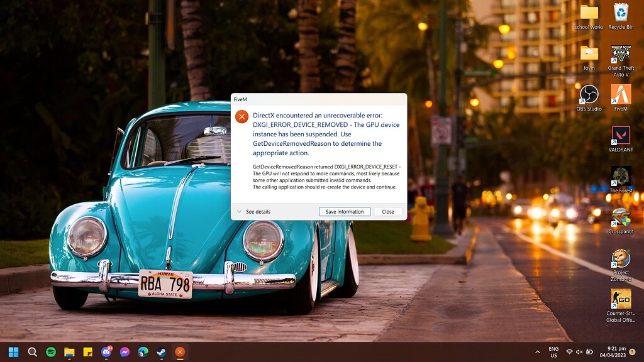
Task: Open the Windows Start menu
Action: click(14, 352)
